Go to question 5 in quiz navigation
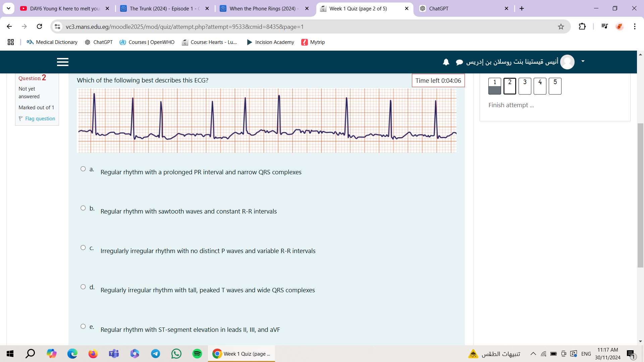This screenshot has height=362, width=644. click(555, 86)
